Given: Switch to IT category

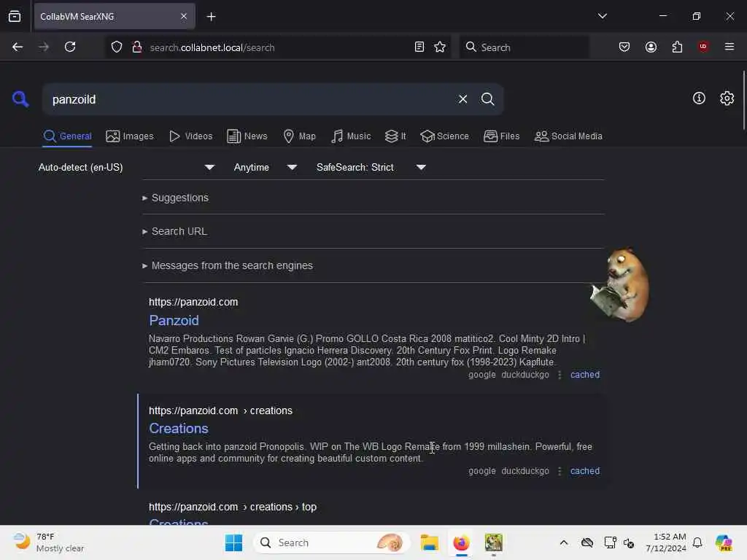Looking at the screenshot, I should tap(395, 136).
